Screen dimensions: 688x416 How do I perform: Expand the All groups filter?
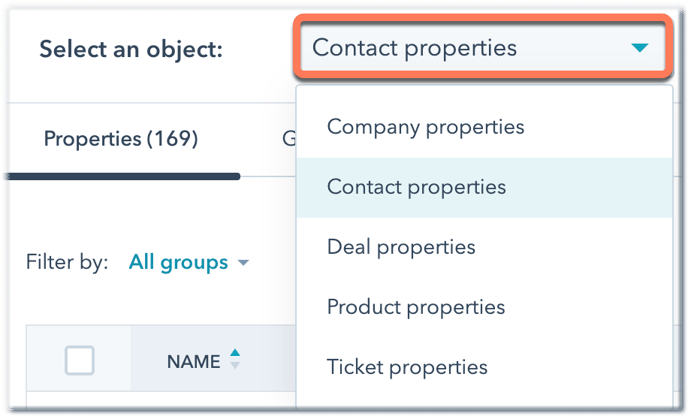(179, 263)
